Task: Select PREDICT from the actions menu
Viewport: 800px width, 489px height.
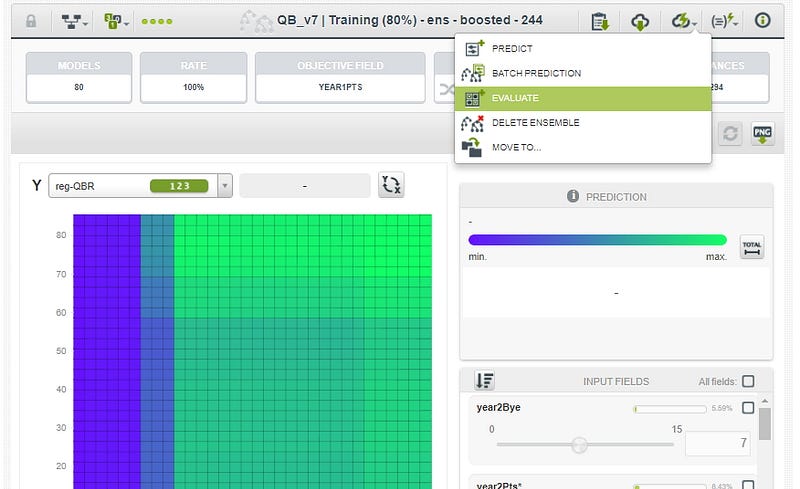Action: point(583,48)
